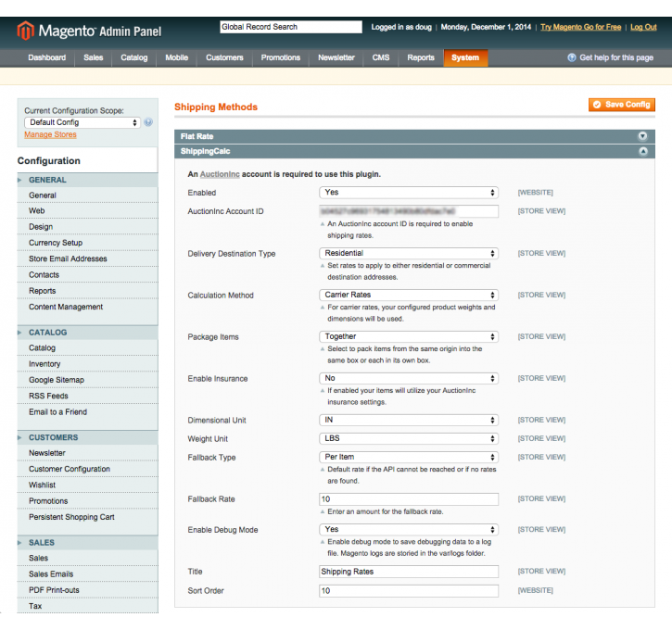
Task: Open Contacts in sidebar
Action: [87, 274]
